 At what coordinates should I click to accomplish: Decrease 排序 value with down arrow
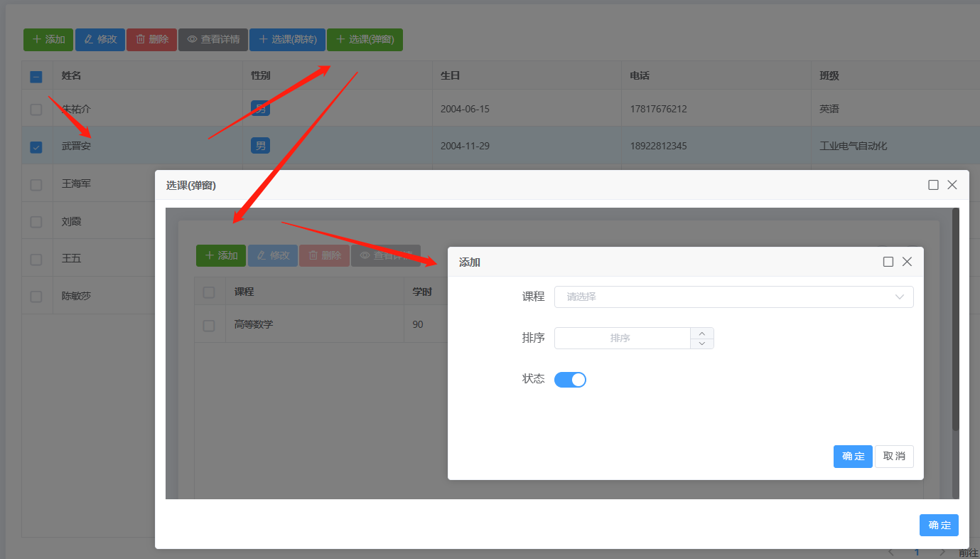click(702, 344)
